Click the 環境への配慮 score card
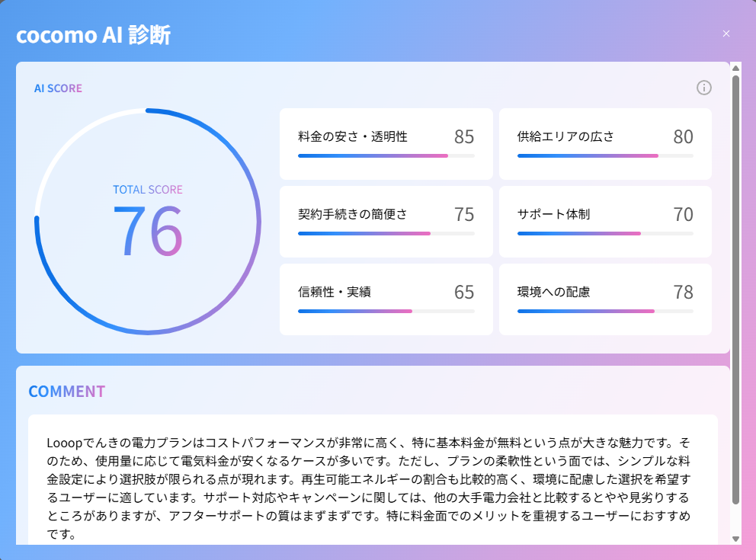 click(605, 299)
